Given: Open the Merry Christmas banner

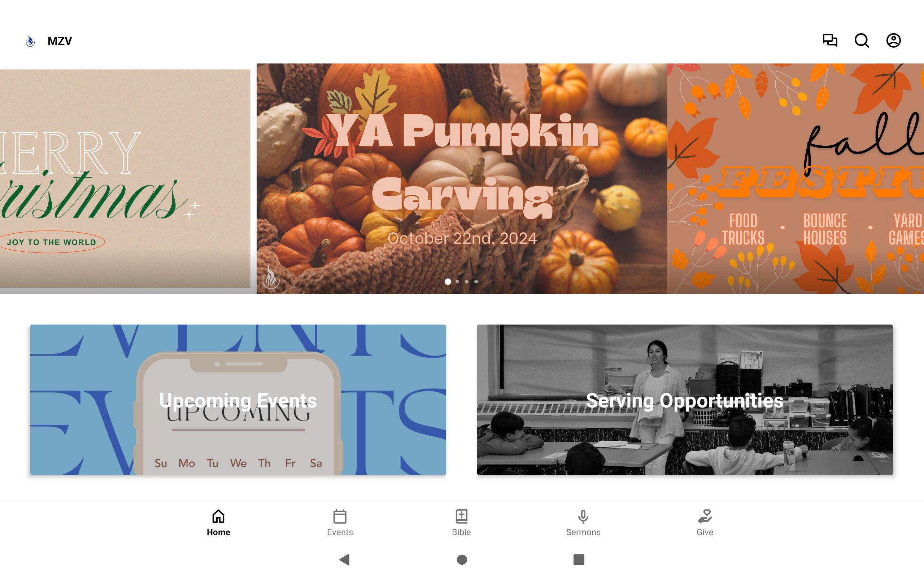Looking at the screenshot, I should 125,179.
